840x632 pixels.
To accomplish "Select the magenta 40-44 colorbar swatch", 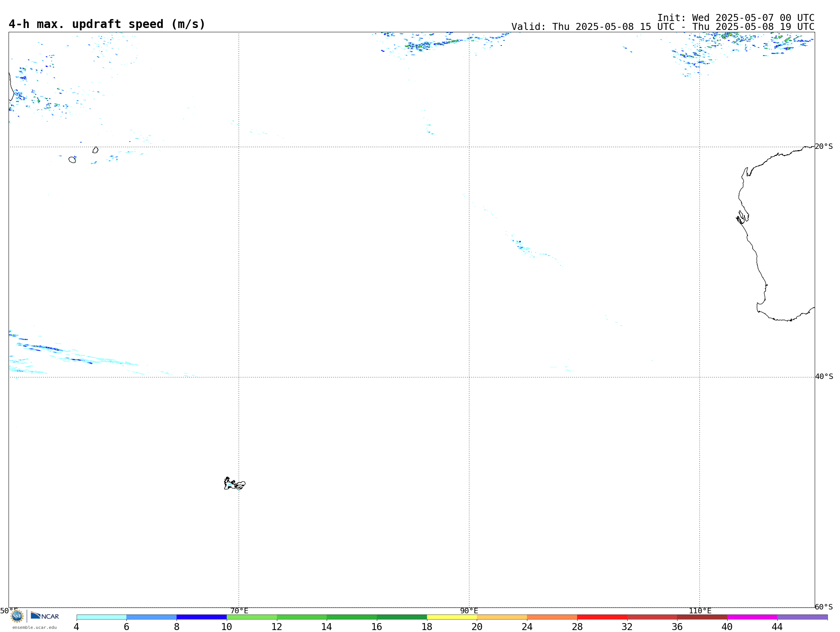I will 752,617.
